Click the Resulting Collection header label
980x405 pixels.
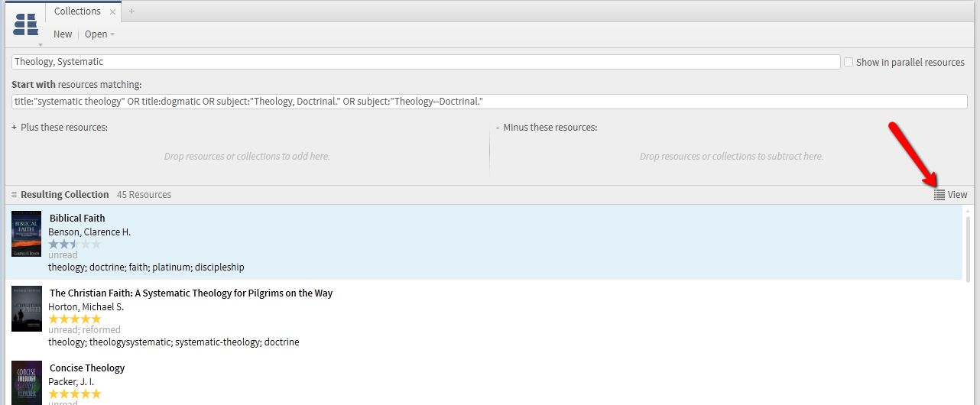(65, 195)
